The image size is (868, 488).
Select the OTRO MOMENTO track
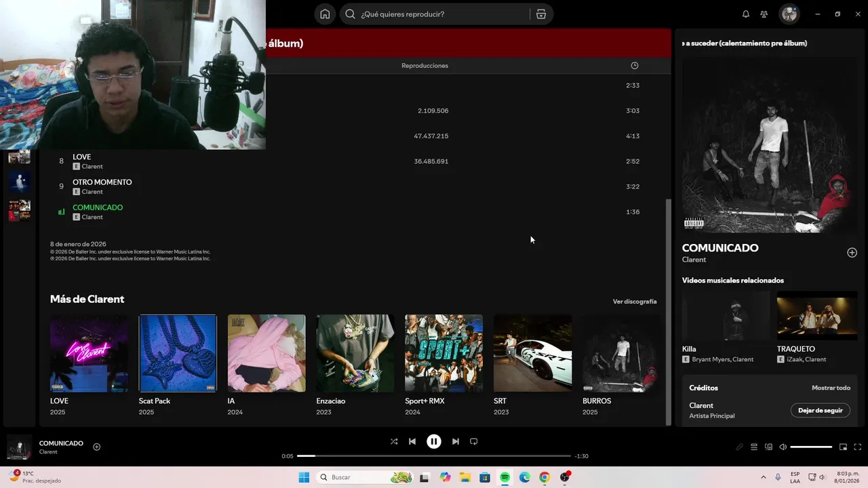click(x=102, y=182)
